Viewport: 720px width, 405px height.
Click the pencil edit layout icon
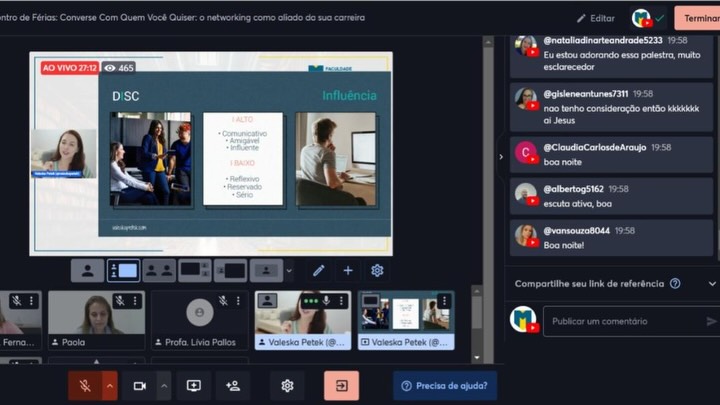[318, 270]
